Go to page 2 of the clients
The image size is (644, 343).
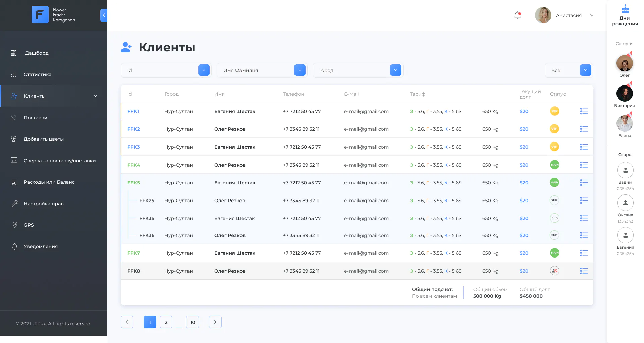tap(166, 322)
